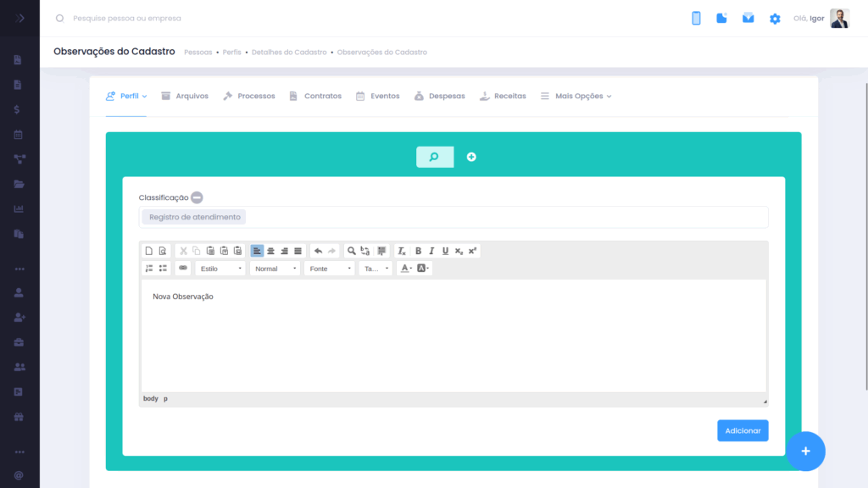Open Find in the editor toolbar
Screen dimensions: 868x488
[352, 251]
